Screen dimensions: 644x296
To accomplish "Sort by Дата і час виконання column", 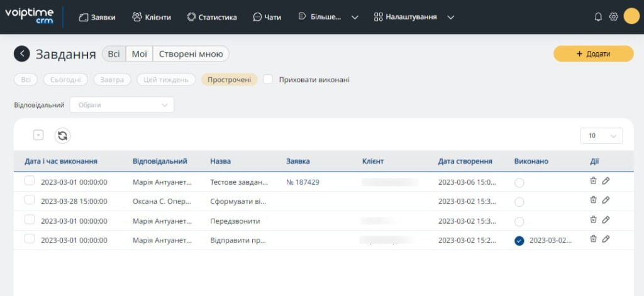I will [61, 162].
